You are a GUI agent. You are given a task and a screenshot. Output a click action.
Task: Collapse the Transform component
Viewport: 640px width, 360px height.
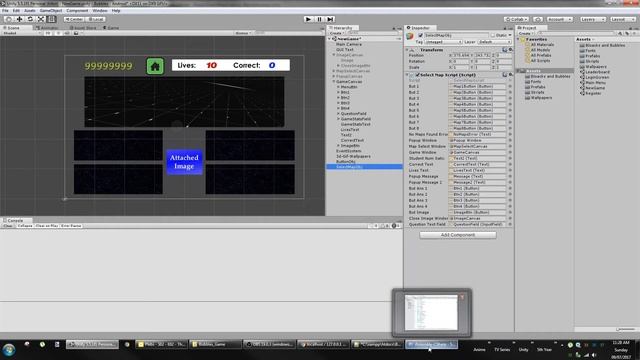(407, 50)
